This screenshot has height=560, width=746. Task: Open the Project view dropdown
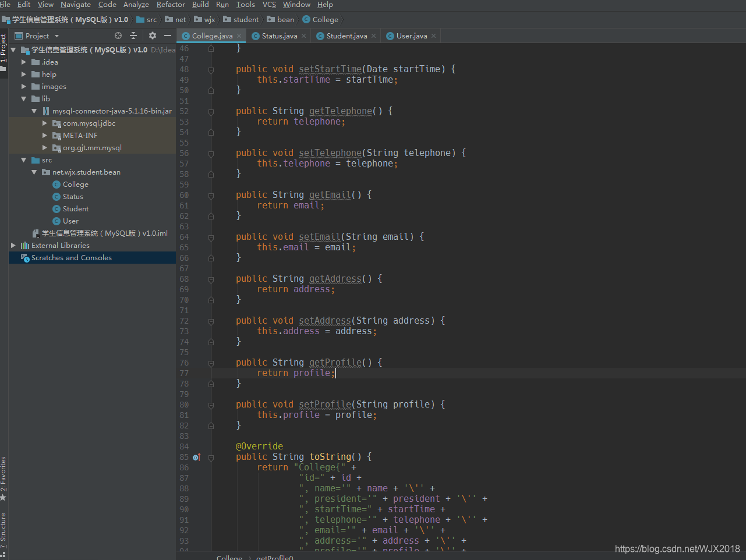[56, 36]
